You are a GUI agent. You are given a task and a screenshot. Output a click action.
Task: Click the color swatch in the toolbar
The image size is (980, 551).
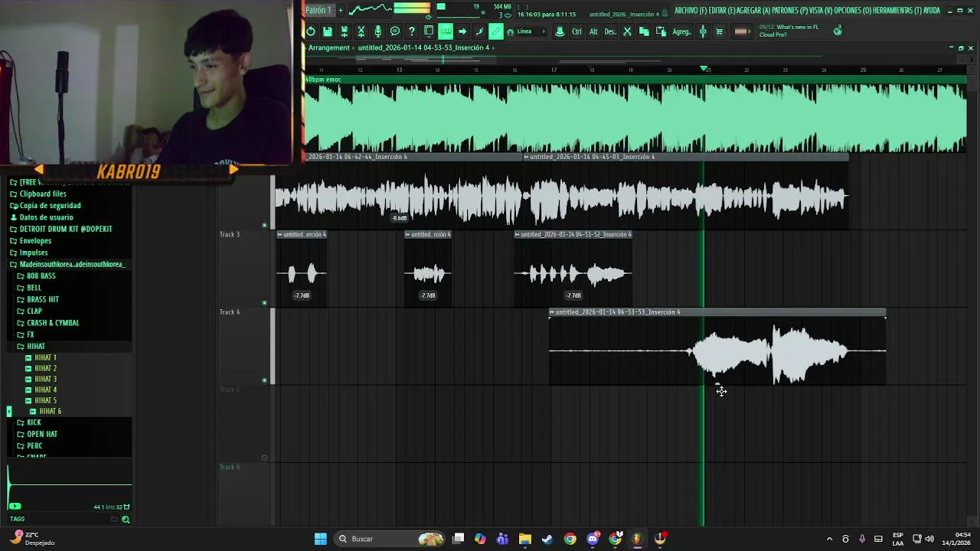pyautogui.click(x=740, y=31)
